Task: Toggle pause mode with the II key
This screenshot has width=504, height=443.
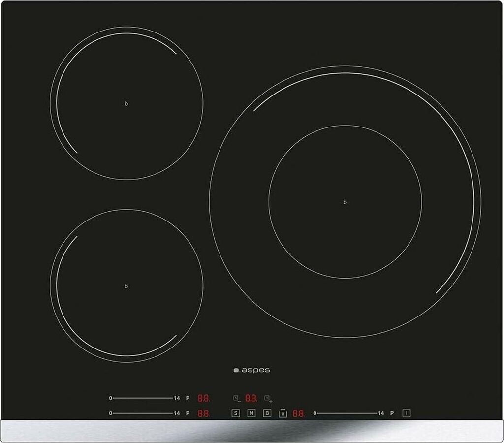Action: [x=283, y=412]
